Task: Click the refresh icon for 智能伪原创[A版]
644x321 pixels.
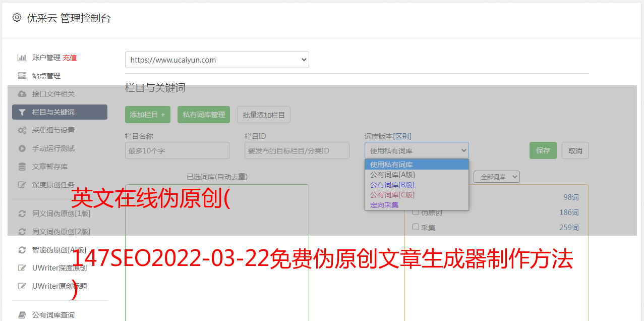Action: [x=22, y=250]
